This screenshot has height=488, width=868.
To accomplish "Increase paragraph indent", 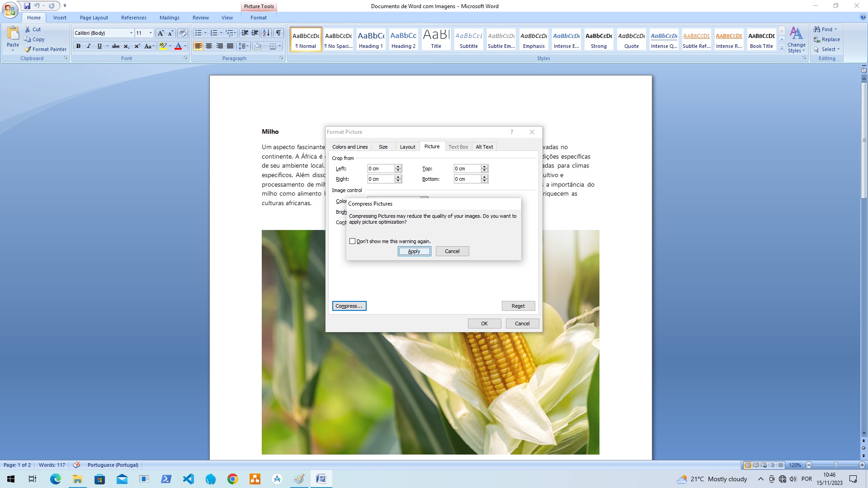I will pos(255,33).
